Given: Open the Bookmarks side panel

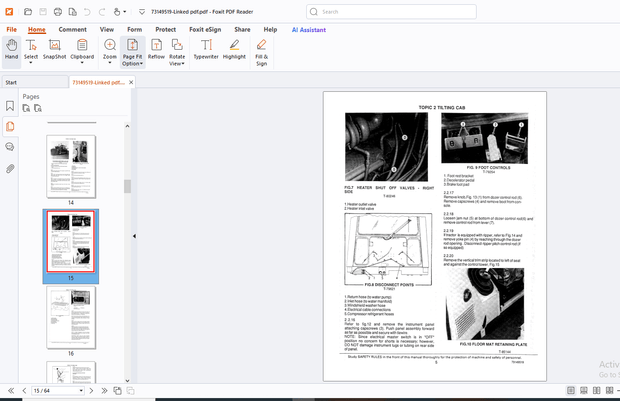Looking at the screenshot, I should [10, 106].
